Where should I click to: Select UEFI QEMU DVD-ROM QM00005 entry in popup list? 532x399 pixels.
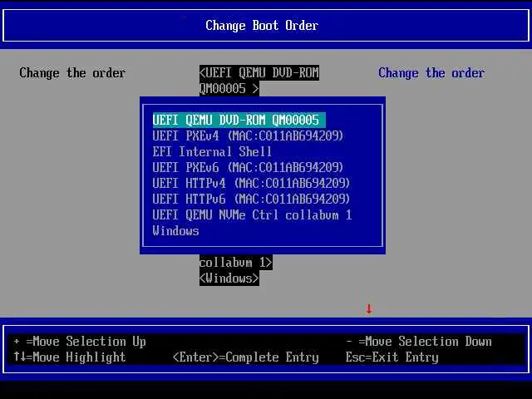(239, 120)
